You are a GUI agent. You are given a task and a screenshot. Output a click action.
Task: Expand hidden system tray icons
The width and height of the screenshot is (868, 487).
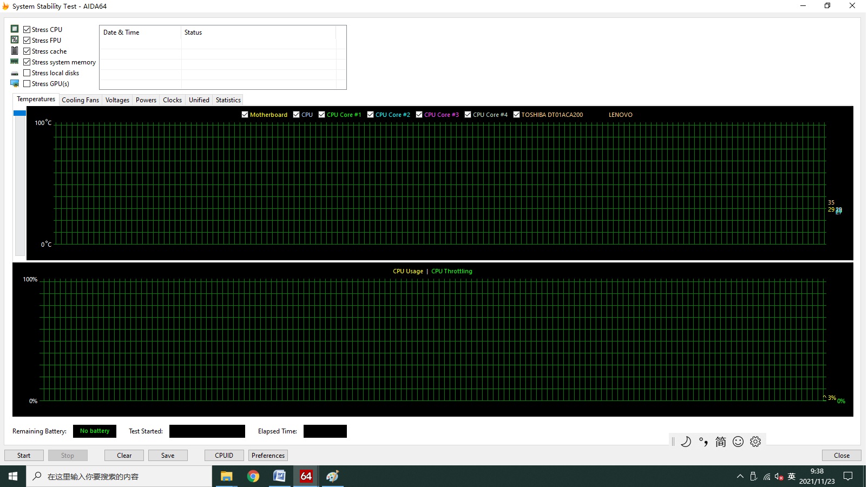[740, 477]
